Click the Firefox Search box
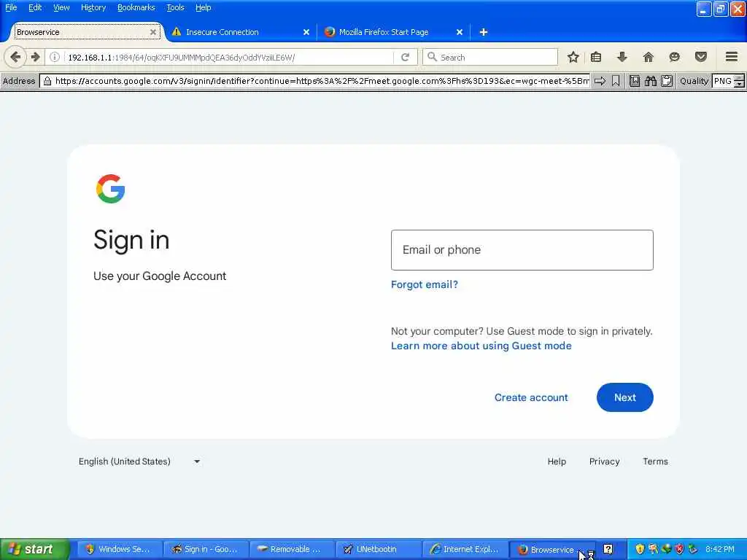This screenshot has height=560, width=747. point(489,57)
